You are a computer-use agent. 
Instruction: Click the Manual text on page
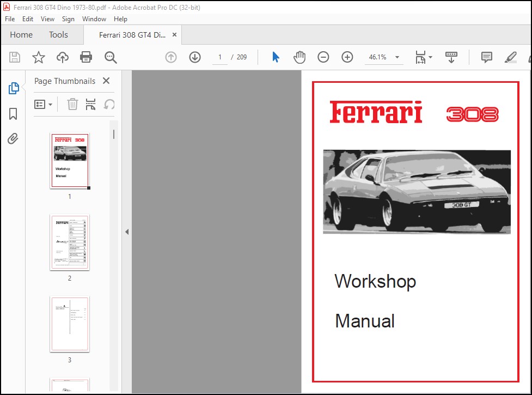click(365, 321)
